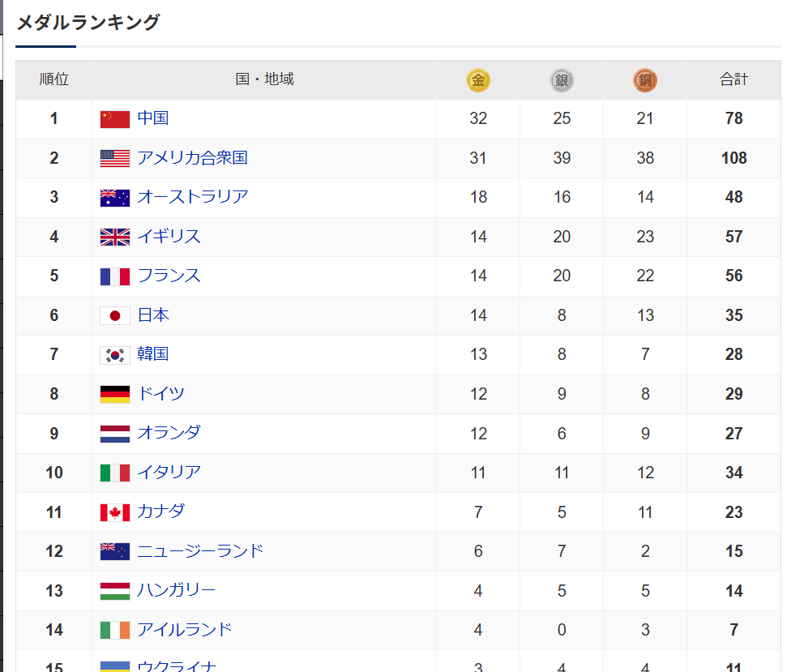The image size is (791, 672).
Task: Click the China flag icon
Action: click(x=115, y=119)
